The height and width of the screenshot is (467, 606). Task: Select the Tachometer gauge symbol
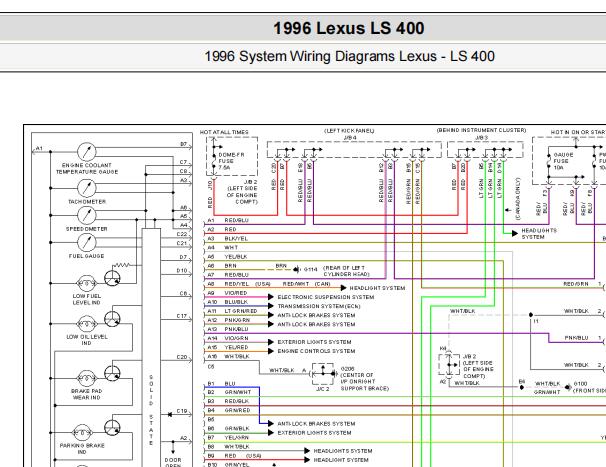(87, 188)
